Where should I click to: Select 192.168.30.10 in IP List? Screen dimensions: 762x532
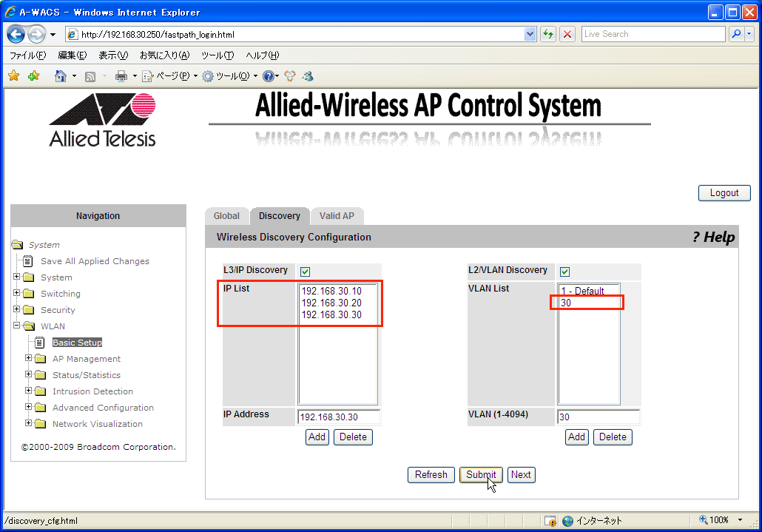point(337,291)
